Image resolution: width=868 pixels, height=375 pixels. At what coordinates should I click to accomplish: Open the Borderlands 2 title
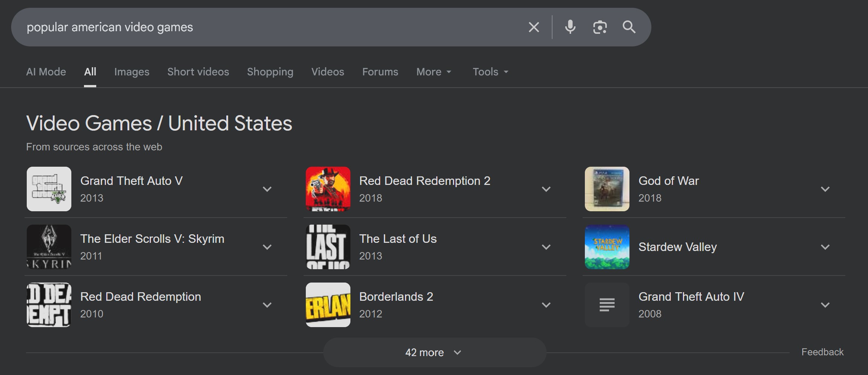(x=396, y=297)
